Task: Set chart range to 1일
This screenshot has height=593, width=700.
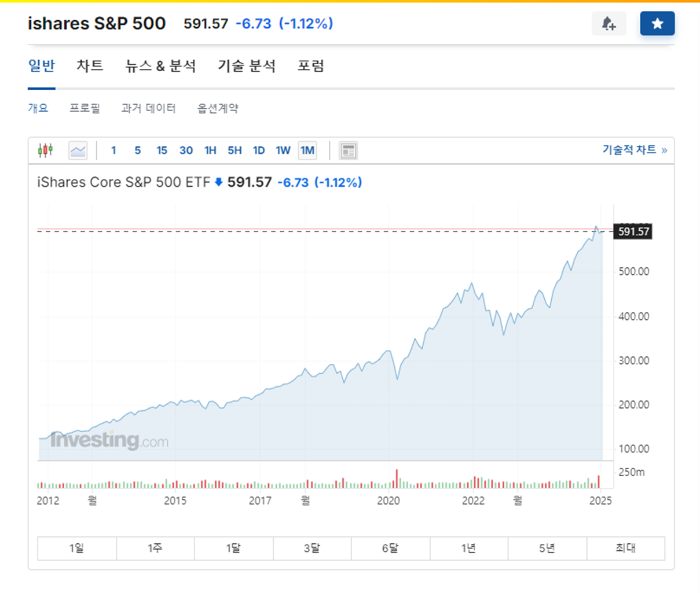Action: [x=77, y=548]
